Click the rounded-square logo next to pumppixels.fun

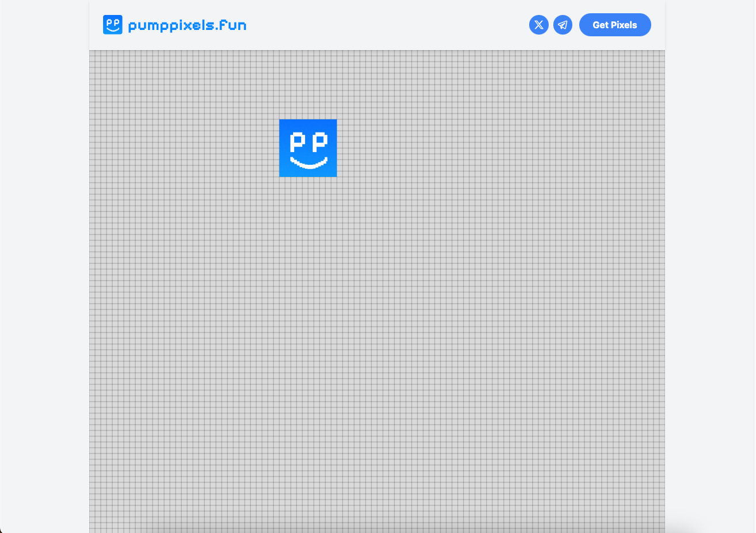click(x=112, y=24)
